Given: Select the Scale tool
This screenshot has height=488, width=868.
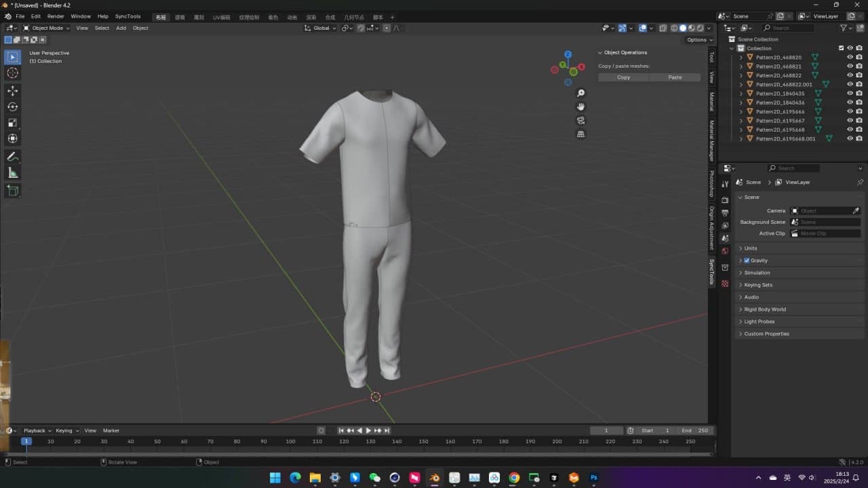Looking at the screenshot, I should click(13, 122).
